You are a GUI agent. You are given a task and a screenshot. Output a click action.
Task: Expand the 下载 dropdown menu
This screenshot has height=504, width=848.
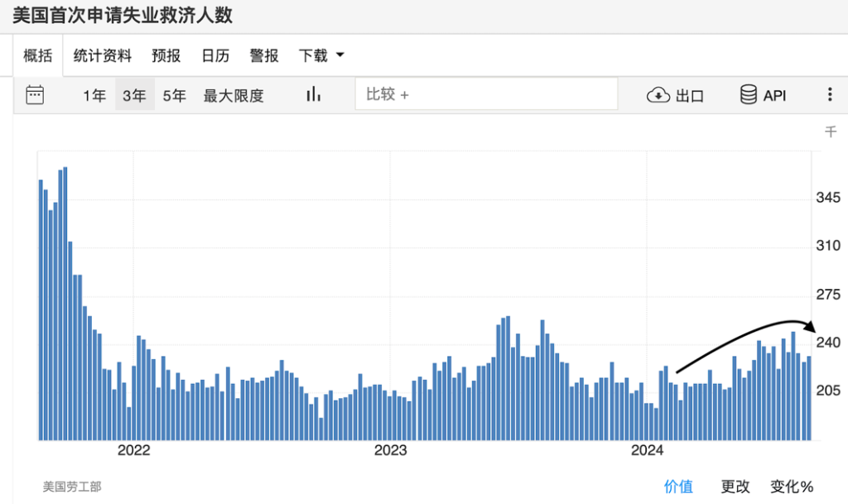(x=321, y=55)
